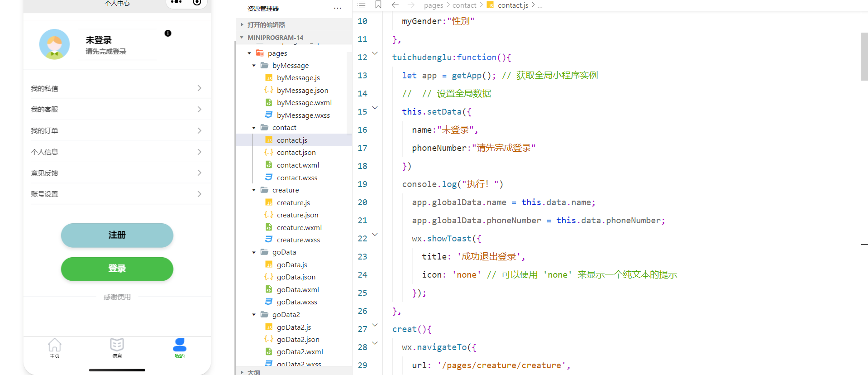Go back with the left arrow in editor toolbar

tap(395, 5)
